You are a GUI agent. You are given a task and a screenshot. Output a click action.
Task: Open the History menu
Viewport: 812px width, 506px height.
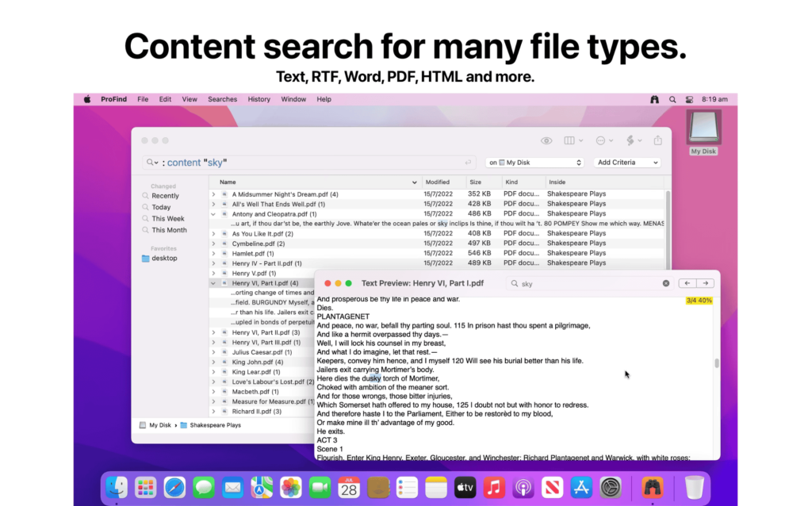click(x=259, y=99)
